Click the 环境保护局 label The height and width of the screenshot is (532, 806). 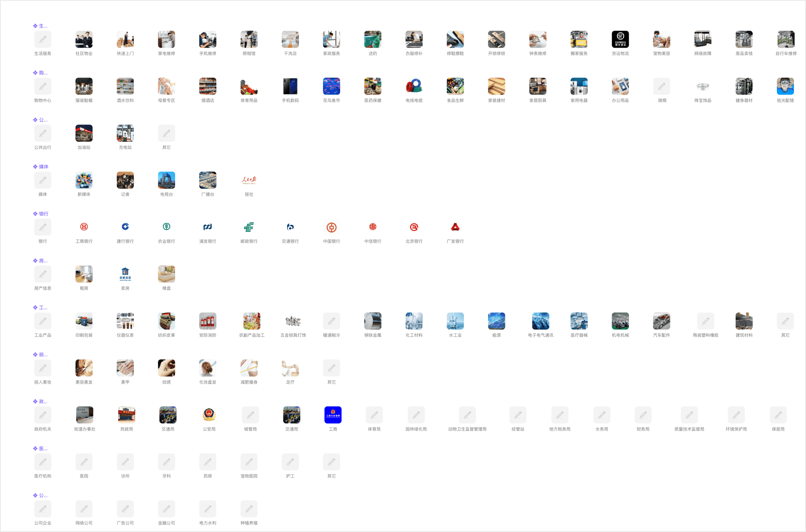(736, 429)
